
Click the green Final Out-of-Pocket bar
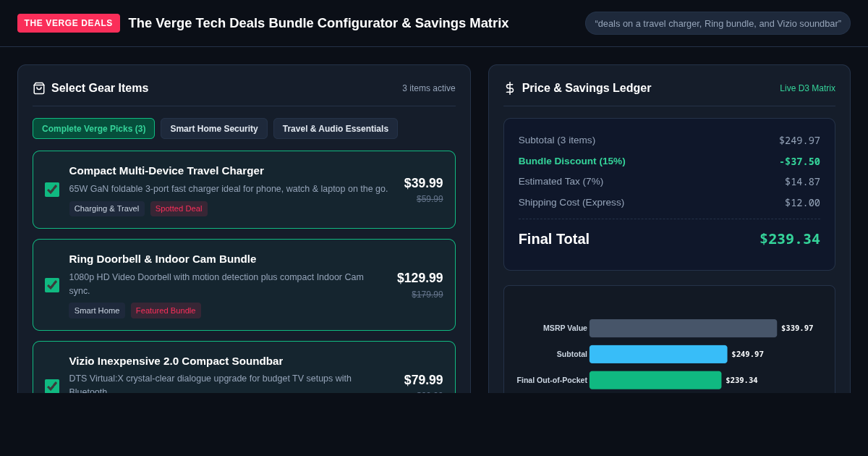655,380
